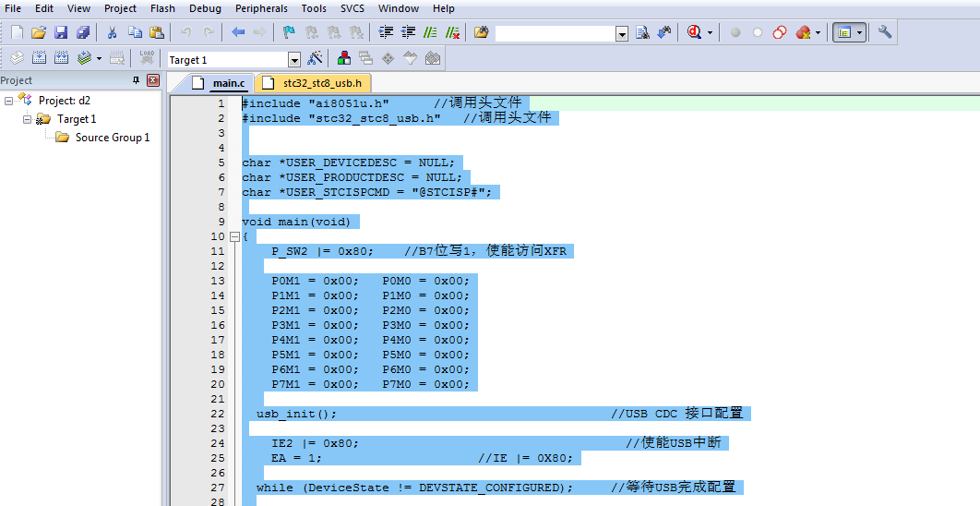980x506 pixels.
Task: Open the View menu
Action: pyautogui.click(x=78, y=8)
